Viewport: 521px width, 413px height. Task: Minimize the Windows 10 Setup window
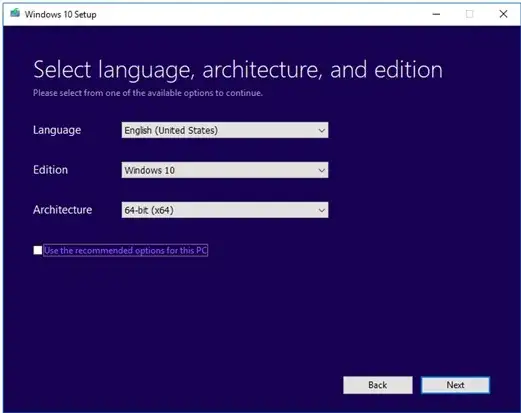pyautogui.click(x=436, y=14)
